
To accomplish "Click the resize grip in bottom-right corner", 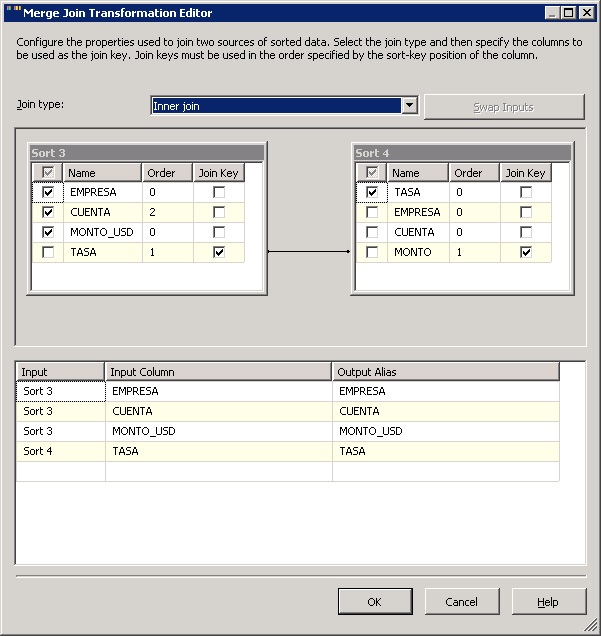I will [591, 626].
